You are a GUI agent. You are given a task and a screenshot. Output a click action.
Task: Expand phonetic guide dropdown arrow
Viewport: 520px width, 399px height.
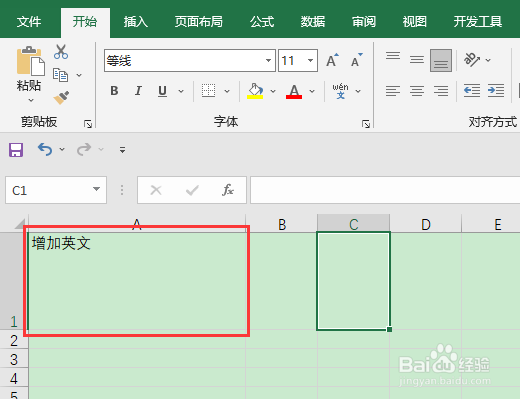click(x=358, y=91)
